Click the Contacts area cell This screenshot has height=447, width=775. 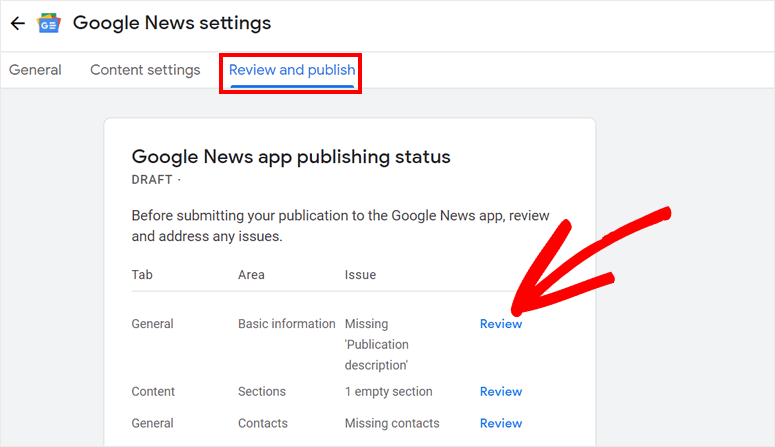(263, 423)
